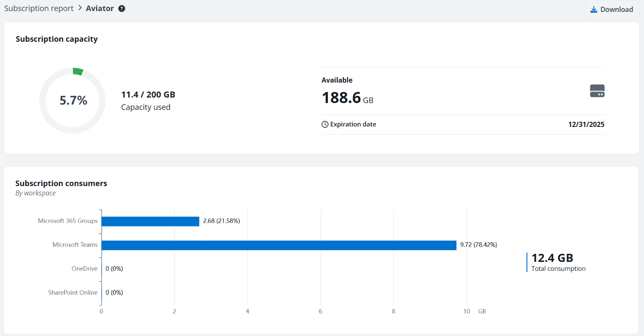Click the Aviator breadcrumb title

tap(100, 9)
